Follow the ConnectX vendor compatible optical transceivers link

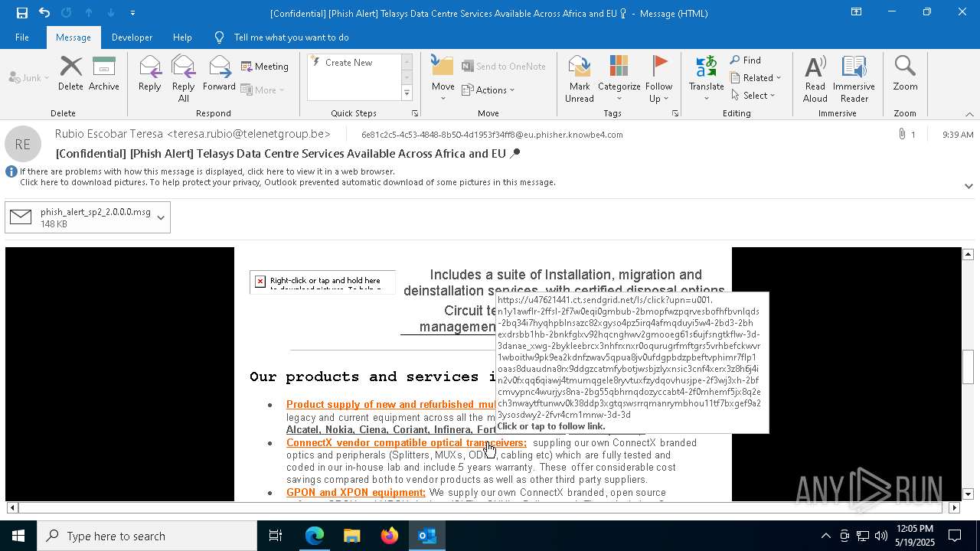tap(407, 442)
